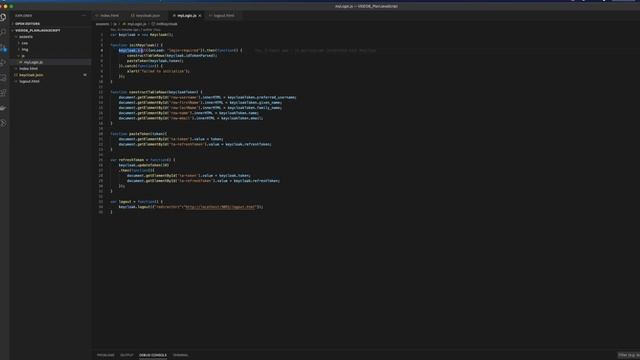The width and height of the screenshot is (640, 360).
Task: Expand the img folder
Action: click(x=25, y=49)
